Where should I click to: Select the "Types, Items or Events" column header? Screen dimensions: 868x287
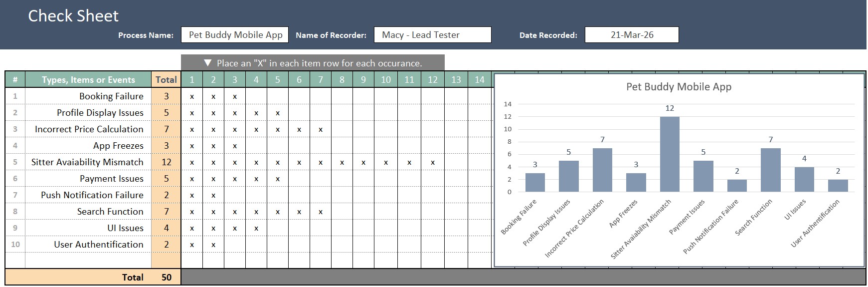[x=88, y=80]
